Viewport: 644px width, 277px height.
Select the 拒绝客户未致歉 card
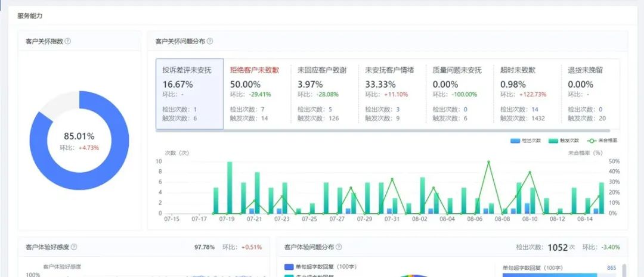(257, 94)
